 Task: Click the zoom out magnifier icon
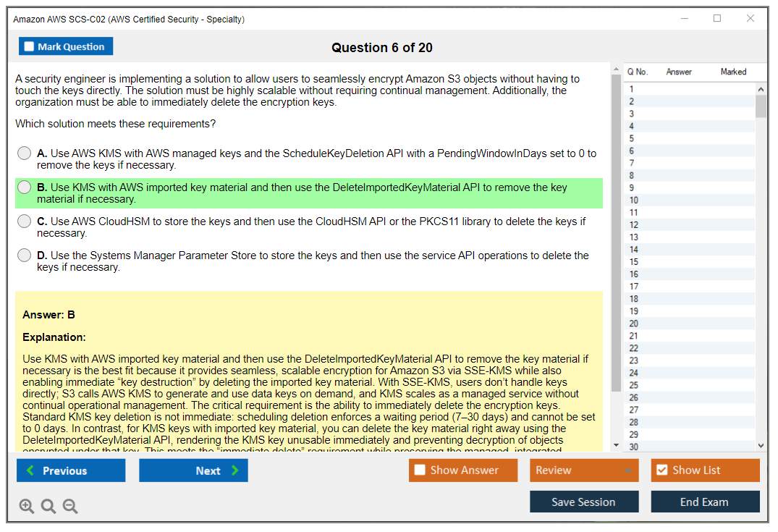(x=70, y=506)
